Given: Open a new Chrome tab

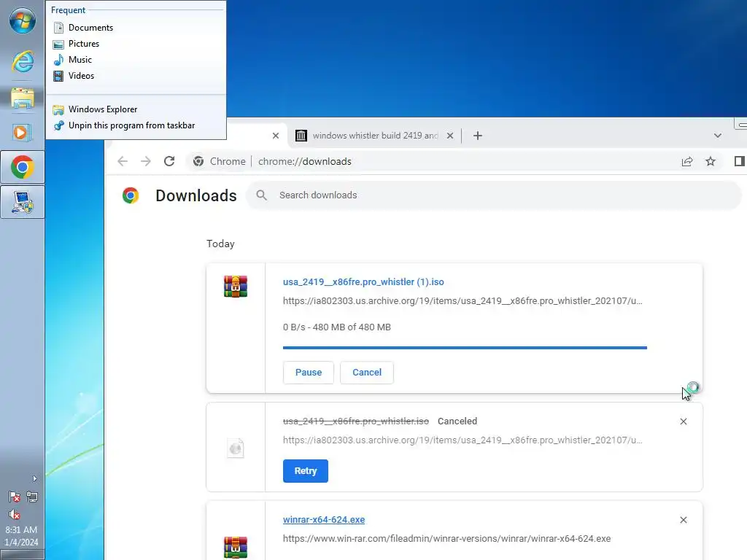Looking at the screenshot, I should point(478,136).
